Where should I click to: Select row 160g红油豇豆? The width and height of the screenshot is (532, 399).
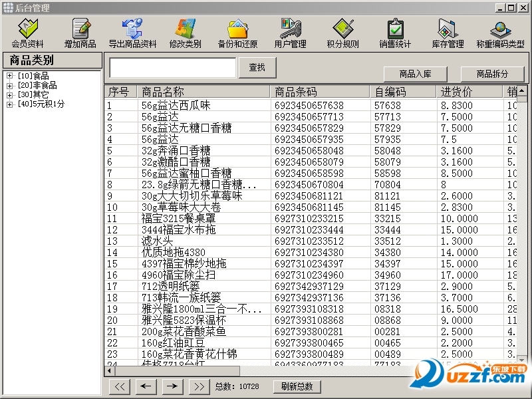(311, 343)
